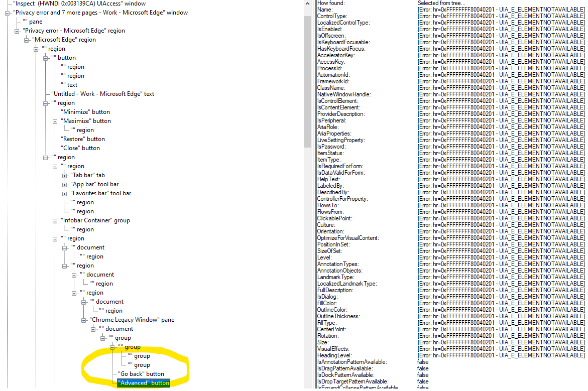The width and height of the screenshot is (588, 391).
Task: Collapse the unnamed button node's children
Action: (x=45, y=58)
